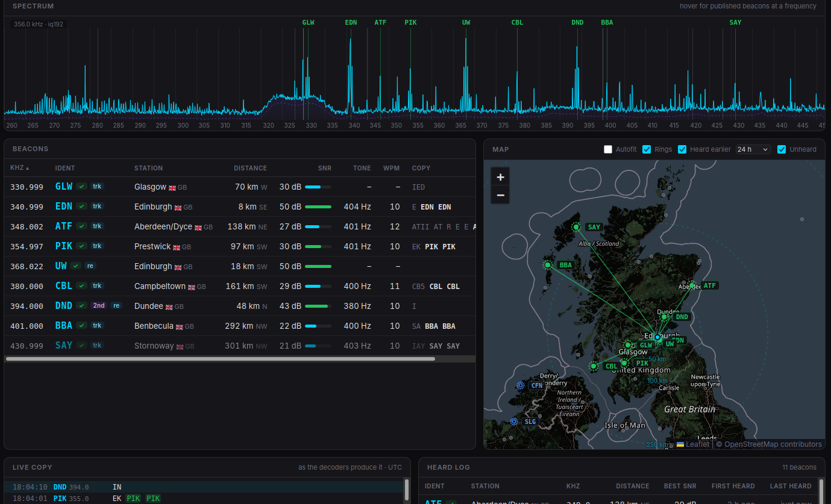Pick the CBL beacon marker on map
This screenshot has height=504, width=831.
click(594, 366)
